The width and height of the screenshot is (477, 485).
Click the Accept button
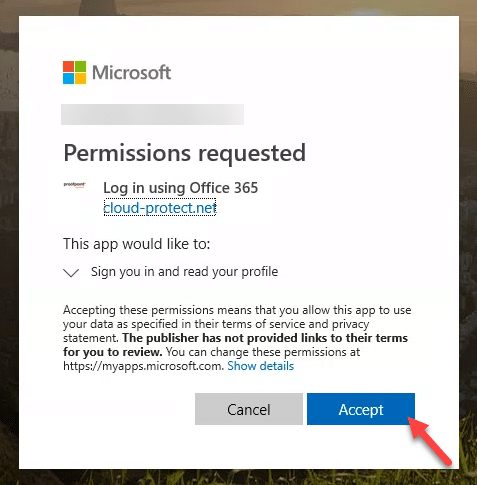[361, 409]
